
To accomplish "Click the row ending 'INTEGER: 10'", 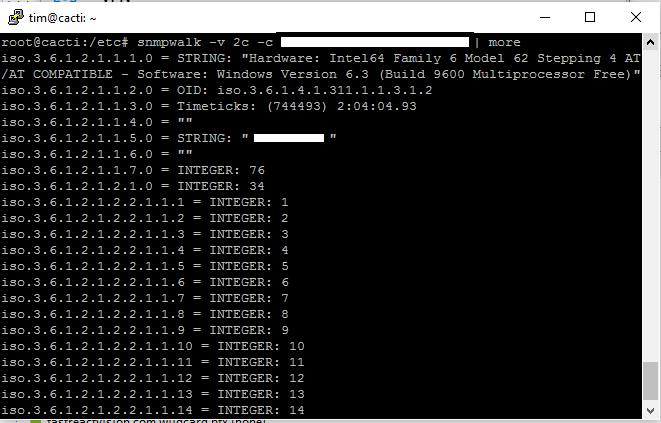I will [153, 346].
